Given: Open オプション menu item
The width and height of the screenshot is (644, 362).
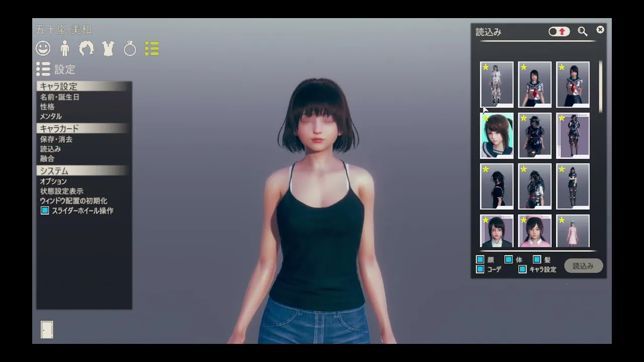Looking at the screenshot, I should click(x=53, y=182).
